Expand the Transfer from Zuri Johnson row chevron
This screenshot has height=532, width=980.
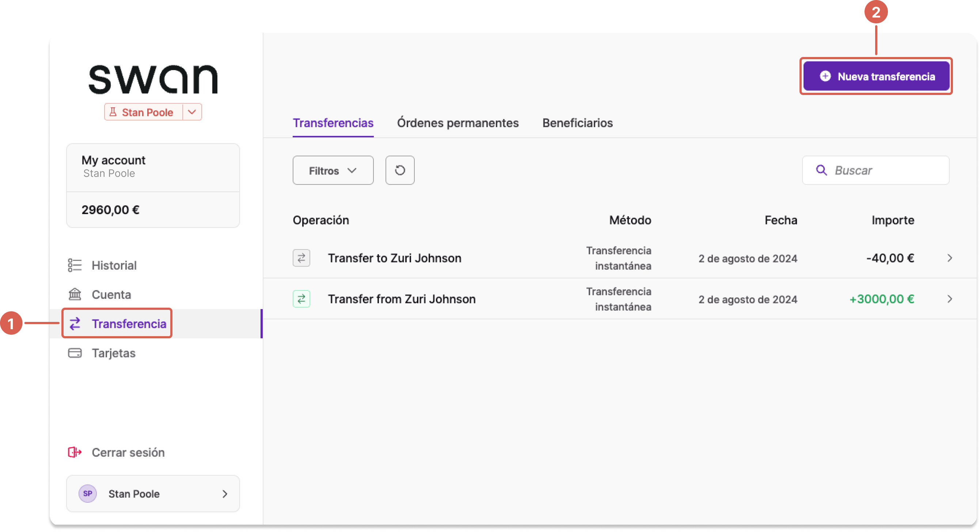pyautogui.click(x=949, y=299)
